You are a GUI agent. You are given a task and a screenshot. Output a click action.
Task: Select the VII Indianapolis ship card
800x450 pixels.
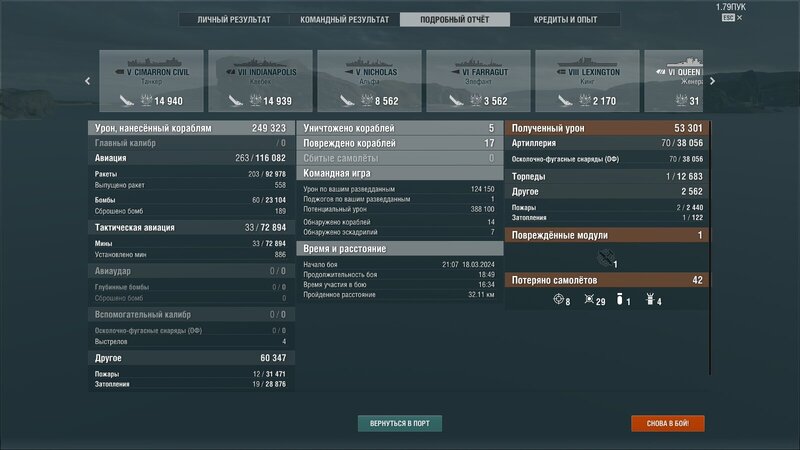(x=260, y=81)
